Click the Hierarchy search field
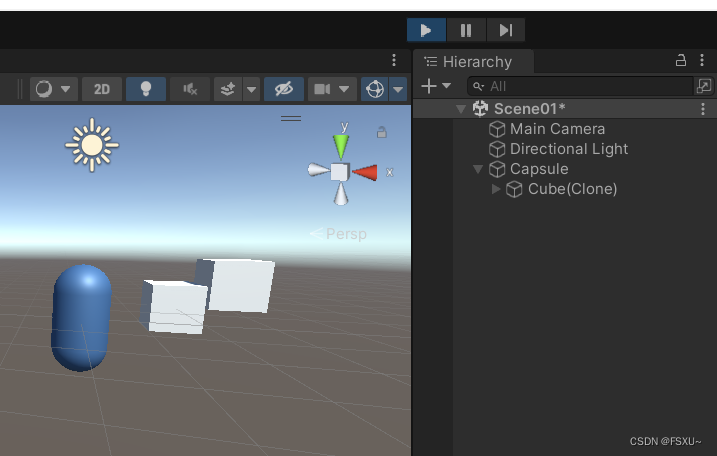Viewport: 717px width, 456px height. (580, 86)
